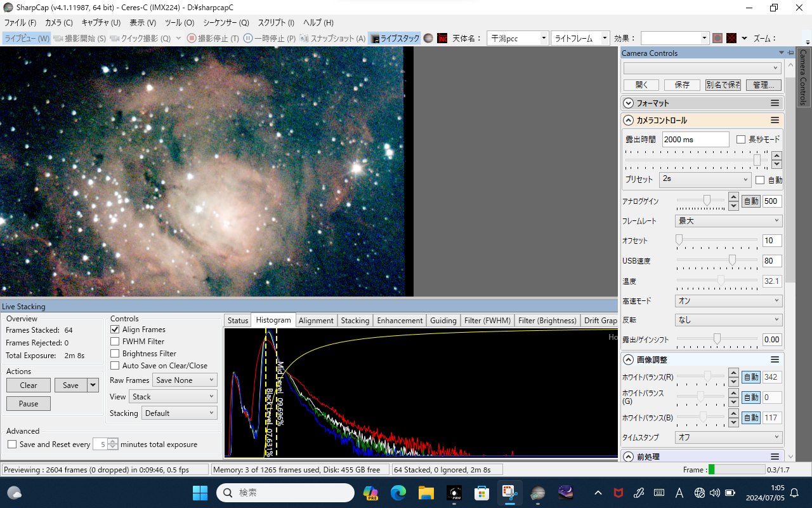Enable Auto Save on Clear/Close
The height and width of the screenshot is (508, 812).
115,366
